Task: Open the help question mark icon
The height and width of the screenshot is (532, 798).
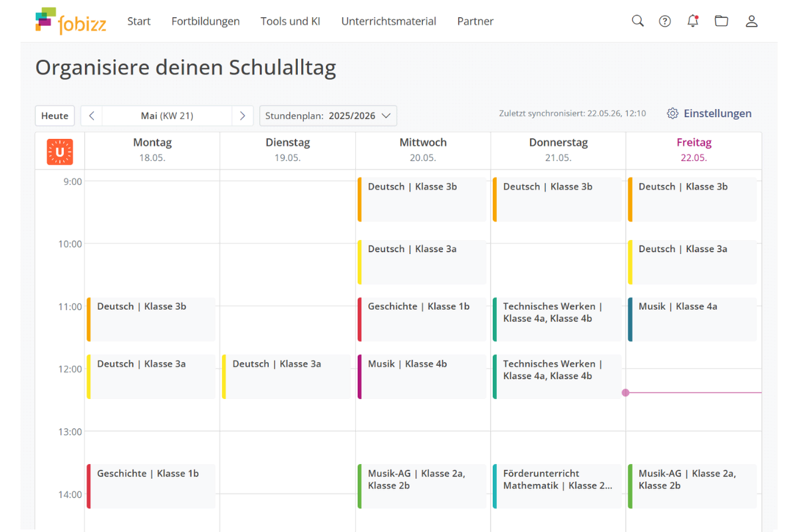Action: click(x=665, y=21)
